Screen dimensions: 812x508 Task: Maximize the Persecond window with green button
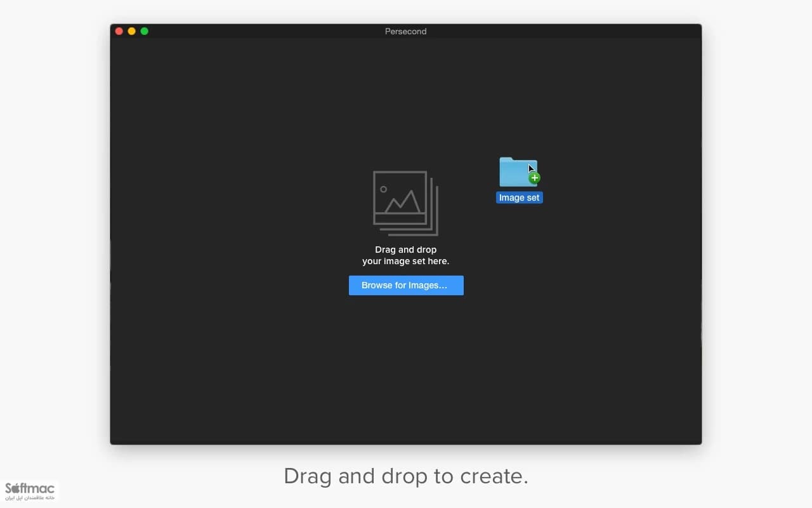coord(144,31)
